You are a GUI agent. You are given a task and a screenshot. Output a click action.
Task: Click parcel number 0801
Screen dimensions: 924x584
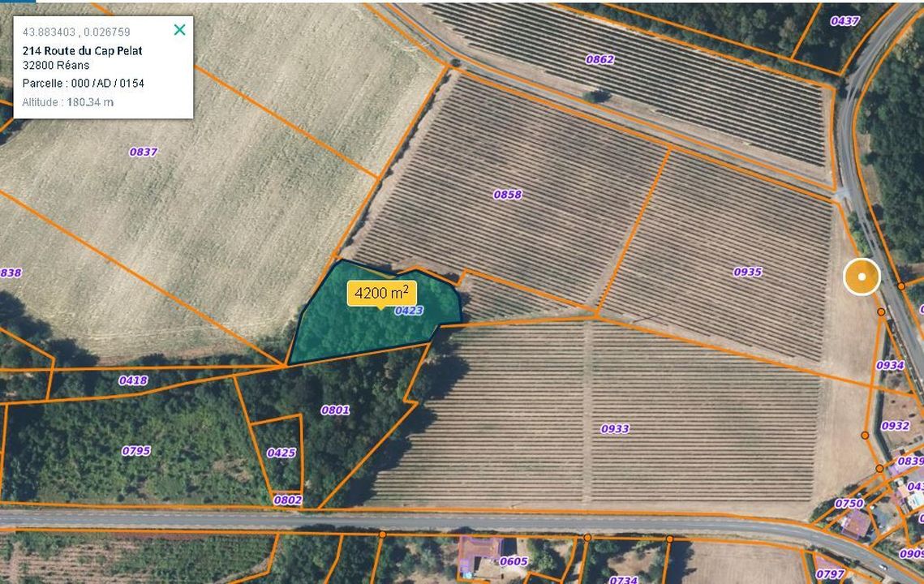click(x=335, y=410)
